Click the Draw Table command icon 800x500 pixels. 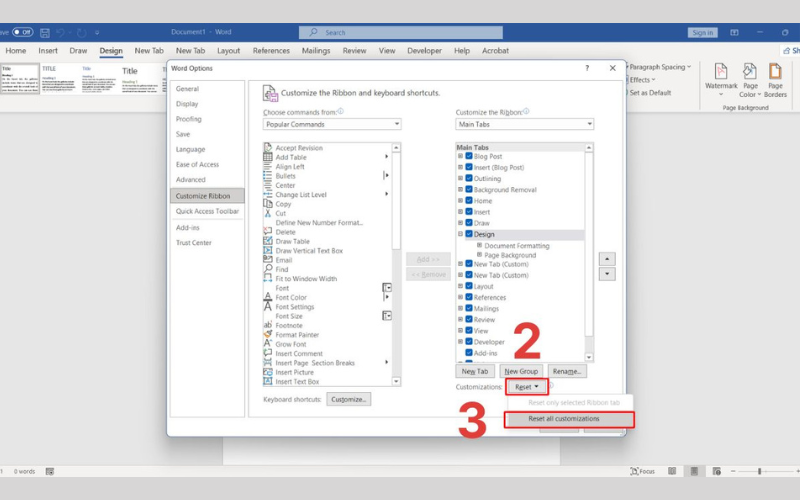point(268,241)
